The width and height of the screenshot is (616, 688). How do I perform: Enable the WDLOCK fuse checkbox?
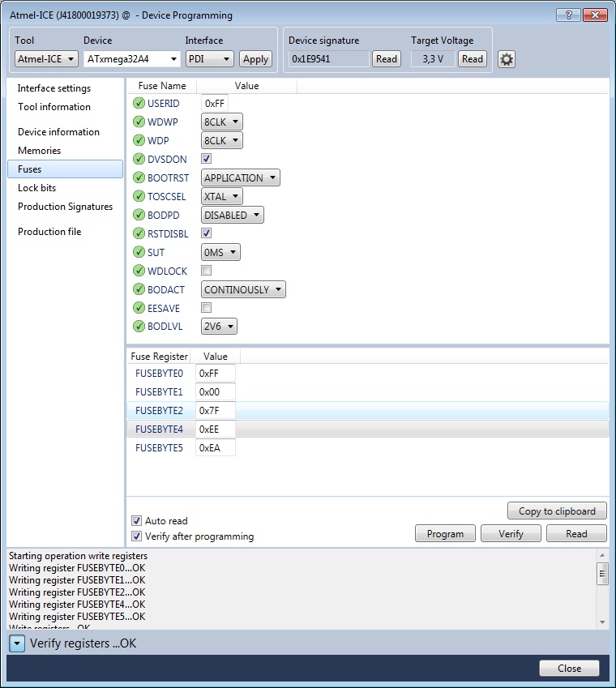[207, 271]
